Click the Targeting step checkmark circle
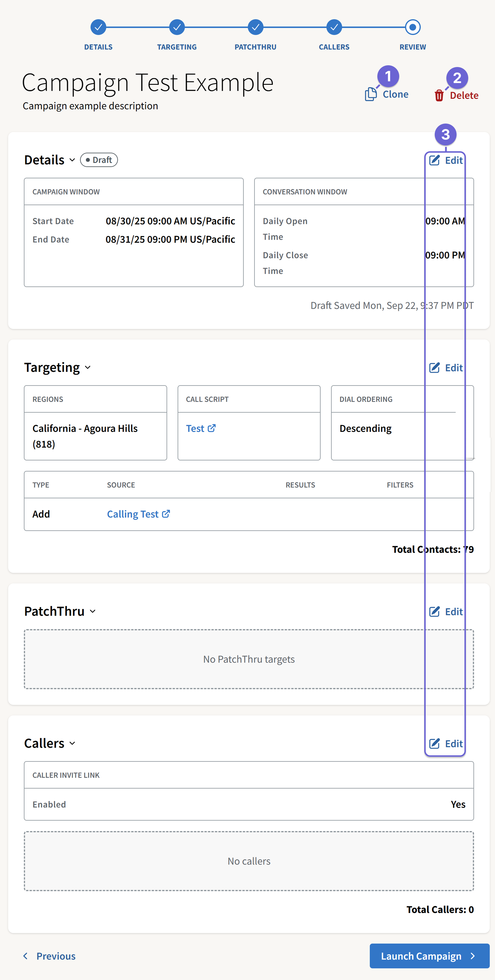This screenshot has width=495, height=980. click(177, 27)
